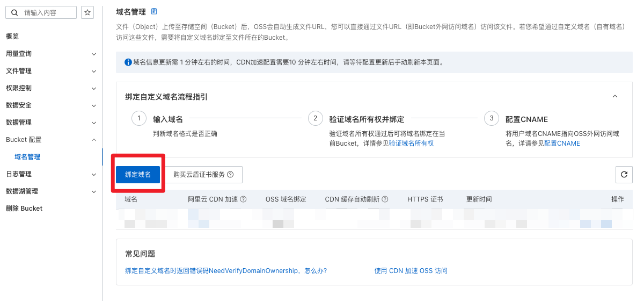Viewport: 644px width, 301px height.
Task: Click the search magnifier icon in sidebar
Action: tap(14, 12)
